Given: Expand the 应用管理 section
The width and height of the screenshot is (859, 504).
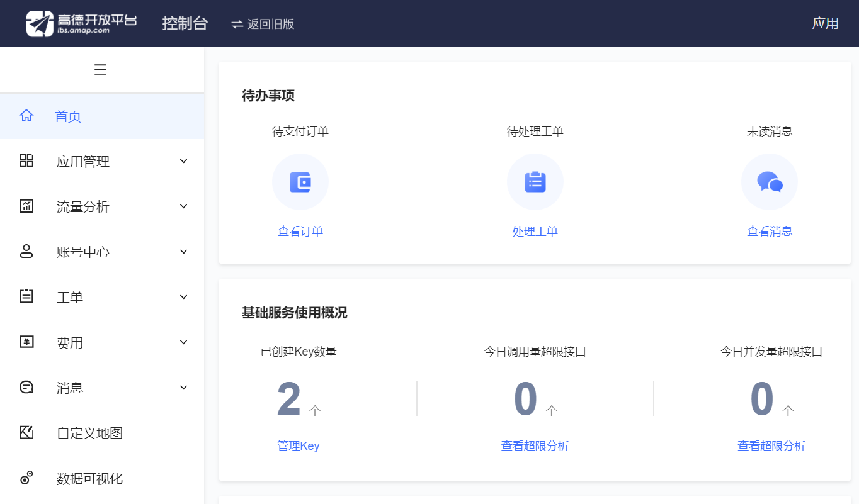Looking at the screenshot, I should (183, 160).
